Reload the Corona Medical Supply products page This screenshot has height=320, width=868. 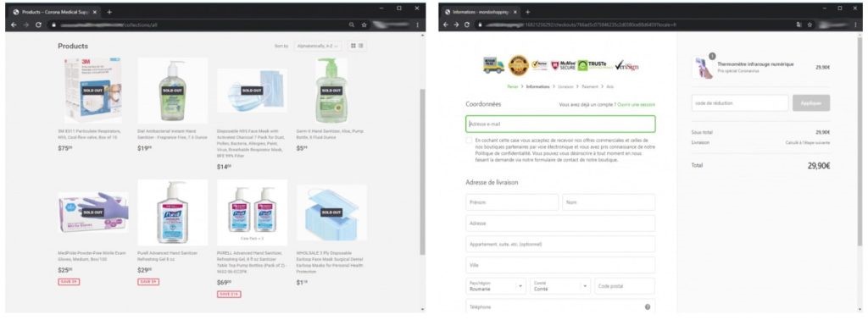coord(38,25)
